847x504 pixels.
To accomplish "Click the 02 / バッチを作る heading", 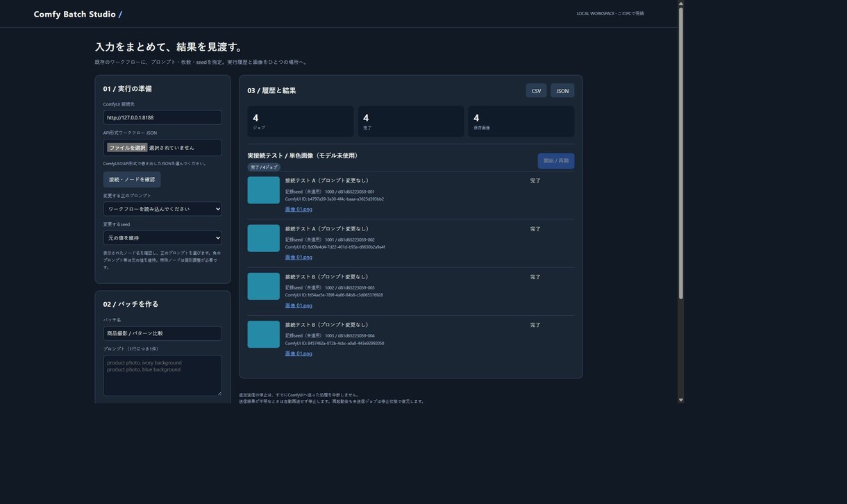I will pos(131,304).
